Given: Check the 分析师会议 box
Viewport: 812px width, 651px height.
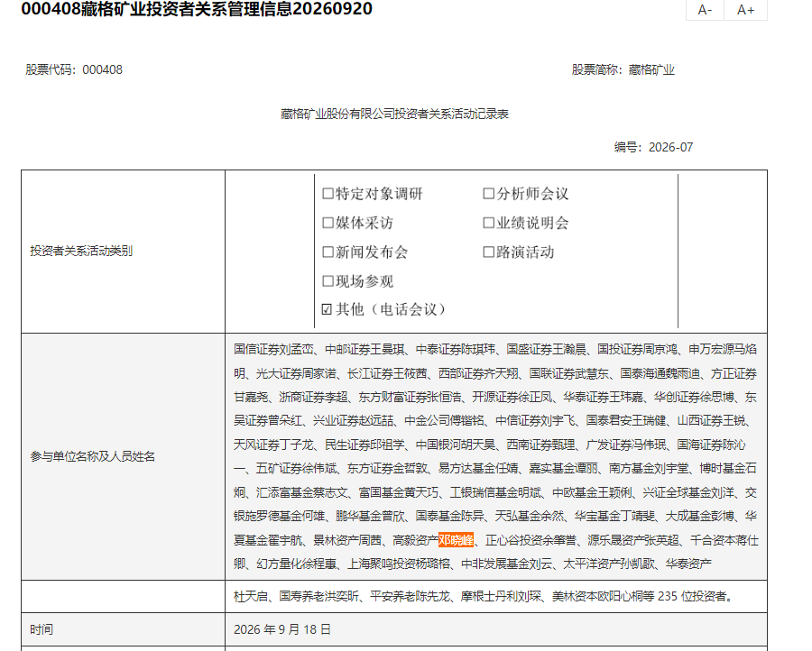Looking at the screenshot, I should point(488,194).
